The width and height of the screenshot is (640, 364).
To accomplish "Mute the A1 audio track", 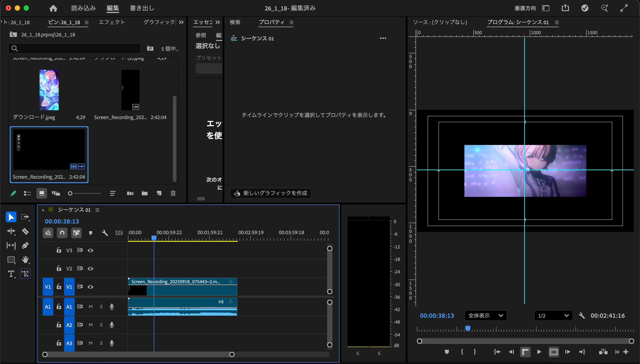I will [x=90, y=307].
